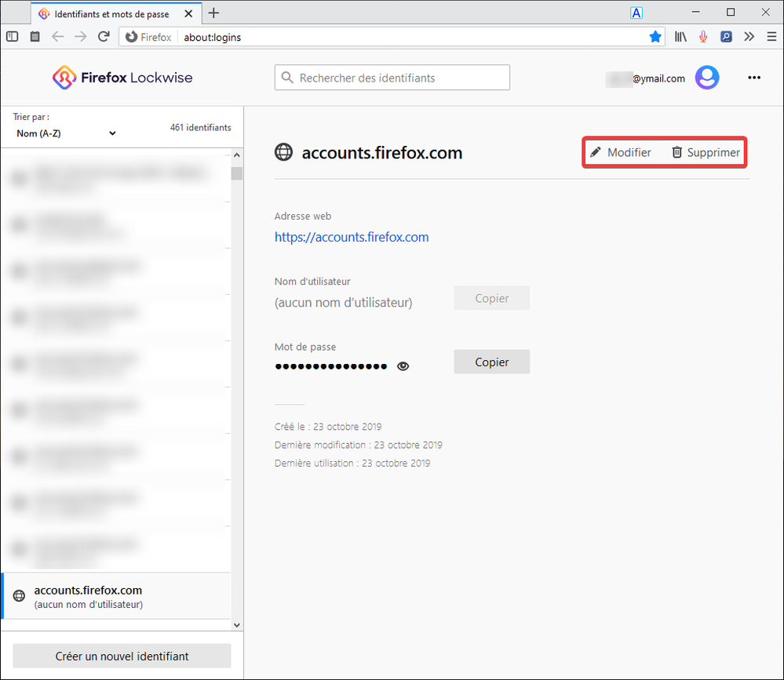
Task: Click the Firefox account avatar icon
Action: pos(707,78)
